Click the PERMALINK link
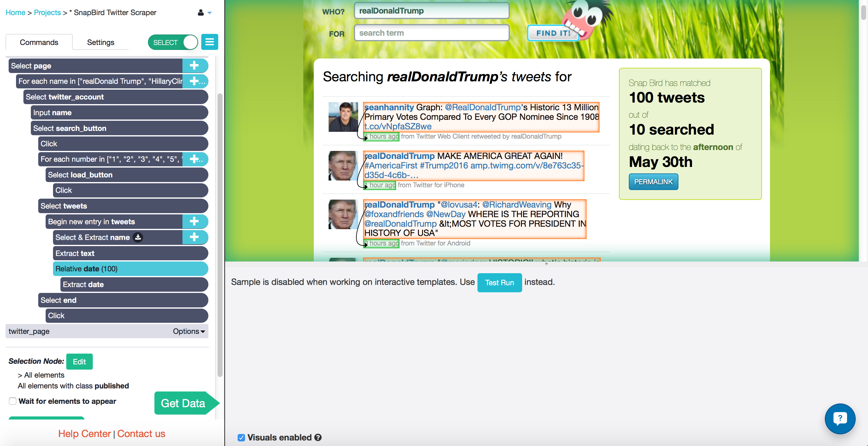Viewport: 868px width, 446px height. (x=653, y=181)
